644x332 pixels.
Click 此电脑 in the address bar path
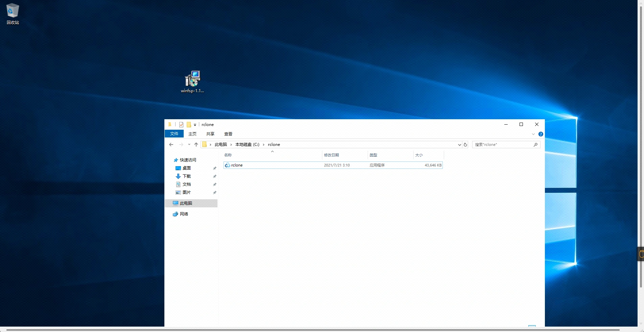point(221,145)
